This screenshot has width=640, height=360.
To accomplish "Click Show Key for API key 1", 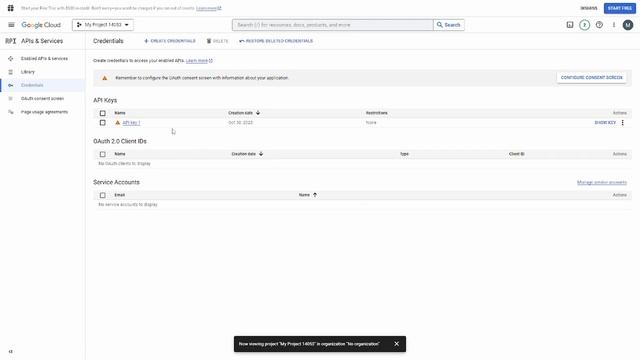I will pos(605,122).
